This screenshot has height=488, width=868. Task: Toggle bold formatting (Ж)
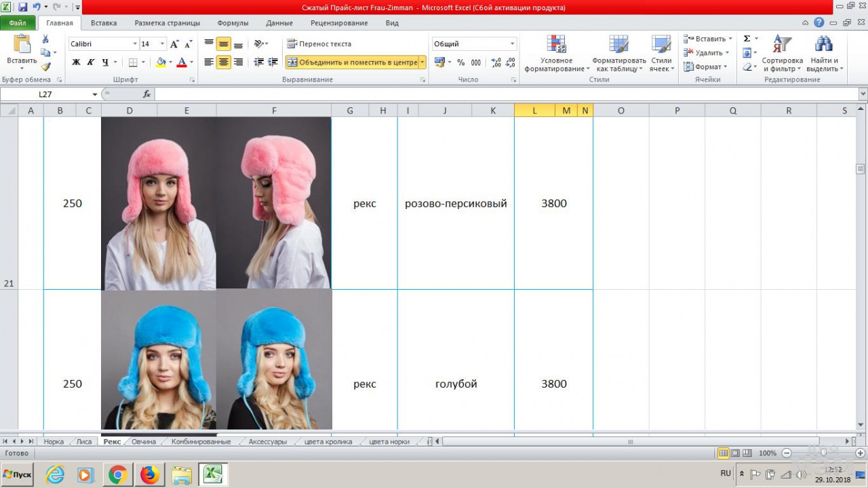(x=76, y=62)
